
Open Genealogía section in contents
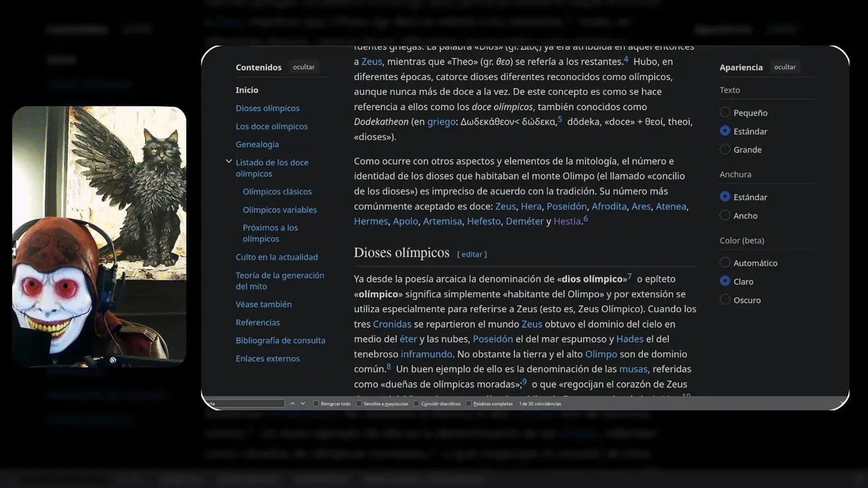(x=257, y=144)
